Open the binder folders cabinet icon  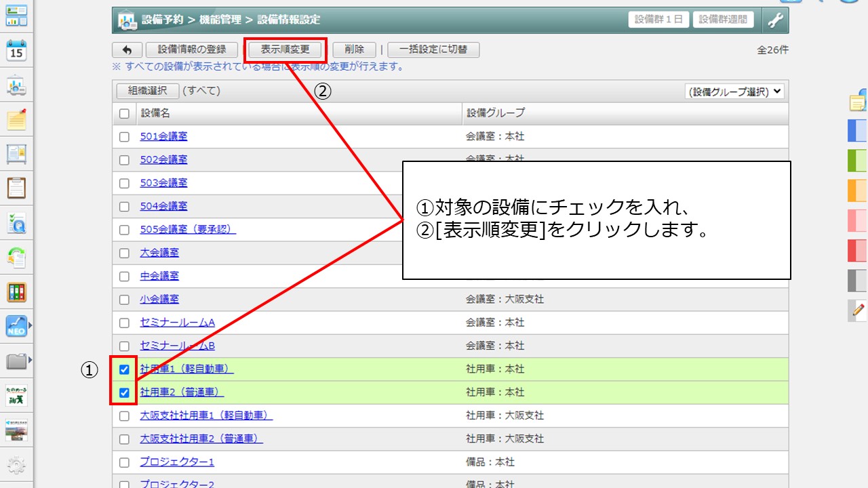[x=16, y=293]
